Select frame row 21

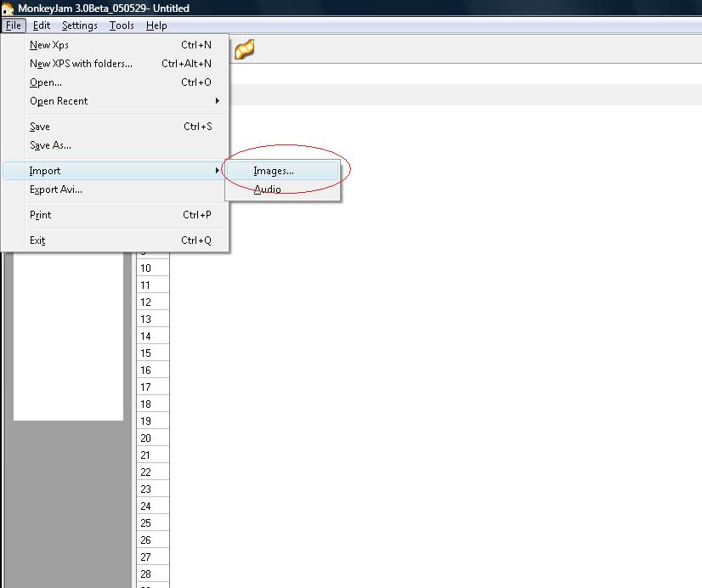[153, 455]
